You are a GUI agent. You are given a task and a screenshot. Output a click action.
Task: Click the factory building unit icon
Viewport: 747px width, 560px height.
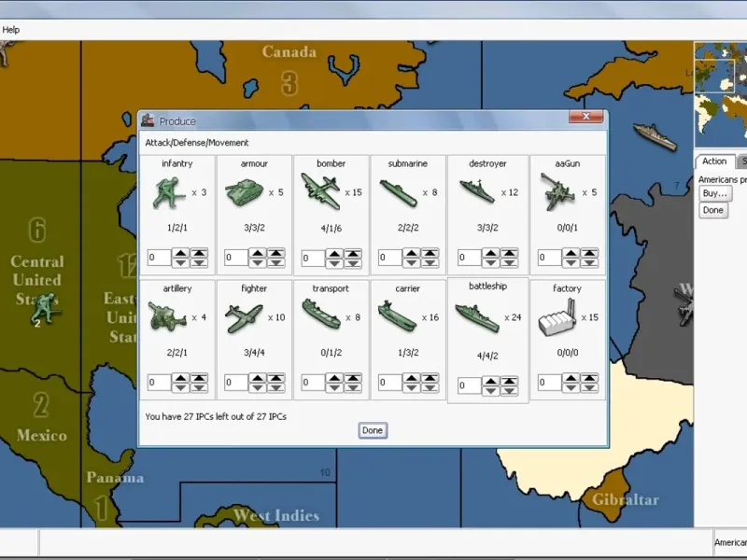click(x=557, y=318)
